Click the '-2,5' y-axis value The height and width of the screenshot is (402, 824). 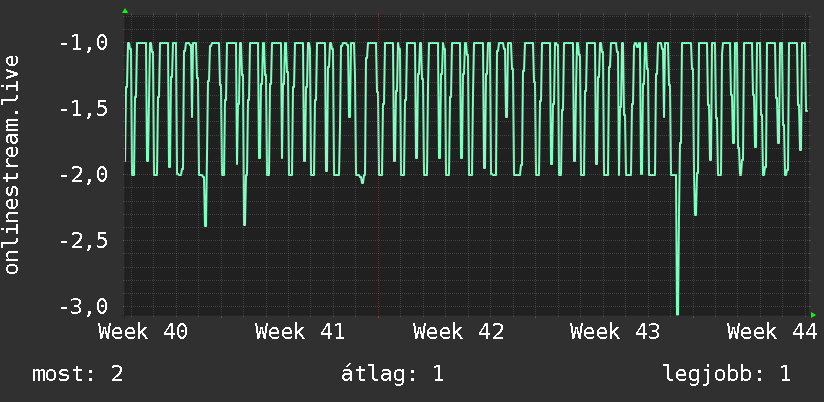84,241
